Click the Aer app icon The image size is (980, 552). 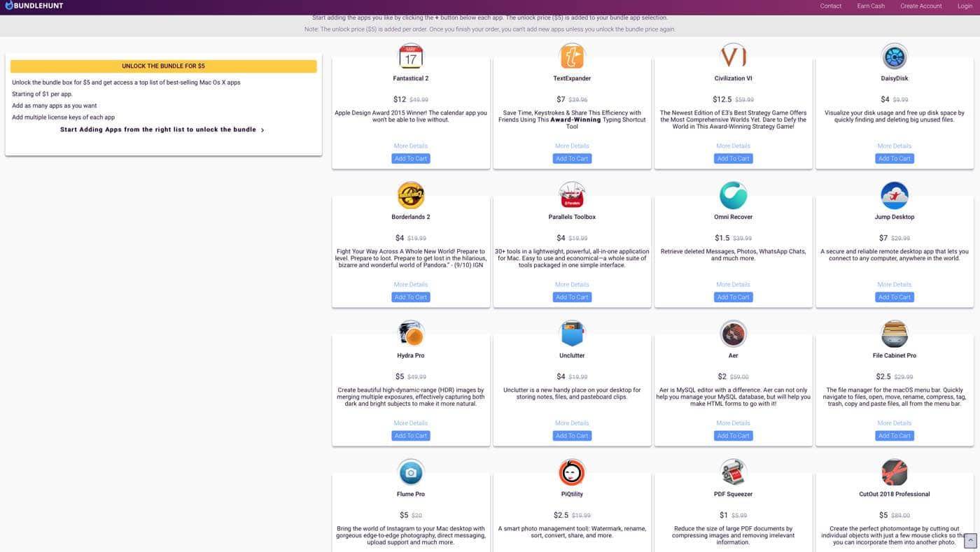[x=733, y=334]
